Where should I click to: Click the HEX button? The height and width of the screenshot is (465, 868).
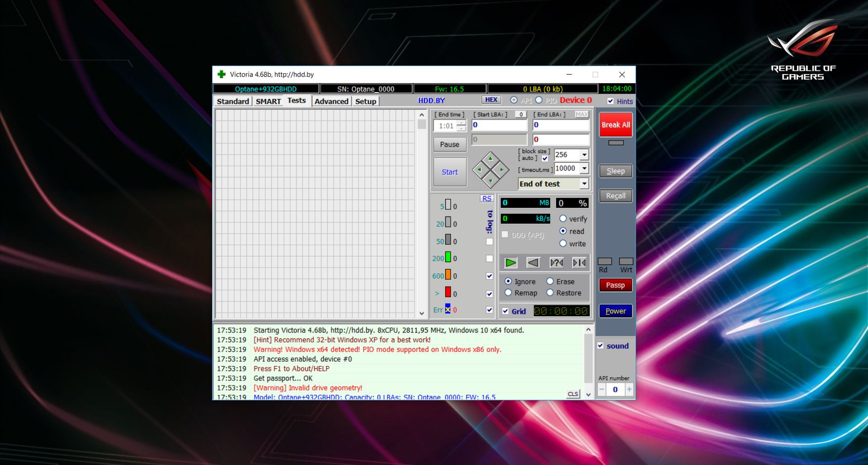point(491,100)
